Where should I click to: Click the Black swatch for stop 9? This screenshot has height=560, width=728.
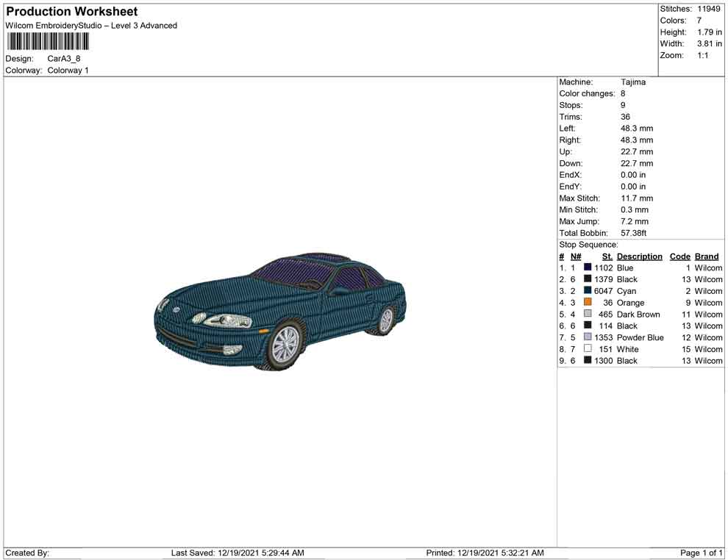587,361
